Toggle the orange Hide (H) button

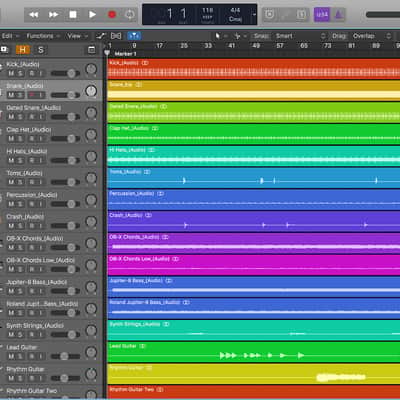pos(22,50)
